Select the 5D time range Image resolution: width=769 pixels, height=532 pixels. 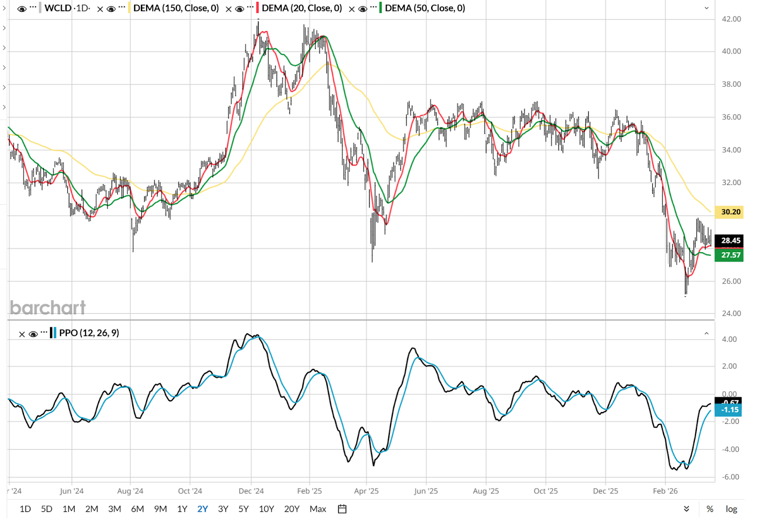click(47, 509)
